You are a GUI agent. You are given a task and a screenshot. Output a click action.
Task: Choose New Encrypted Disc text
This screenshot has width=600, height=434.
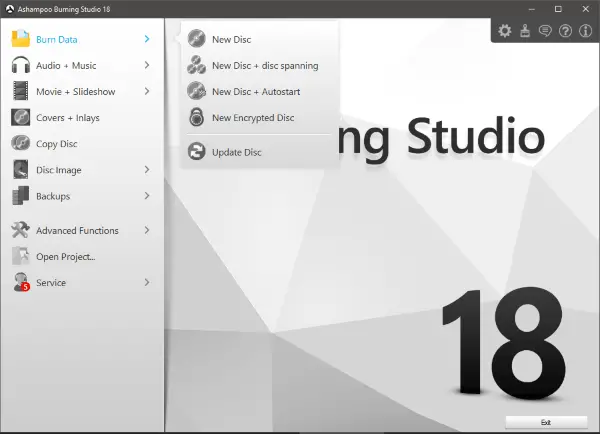(x=253, y=118)
